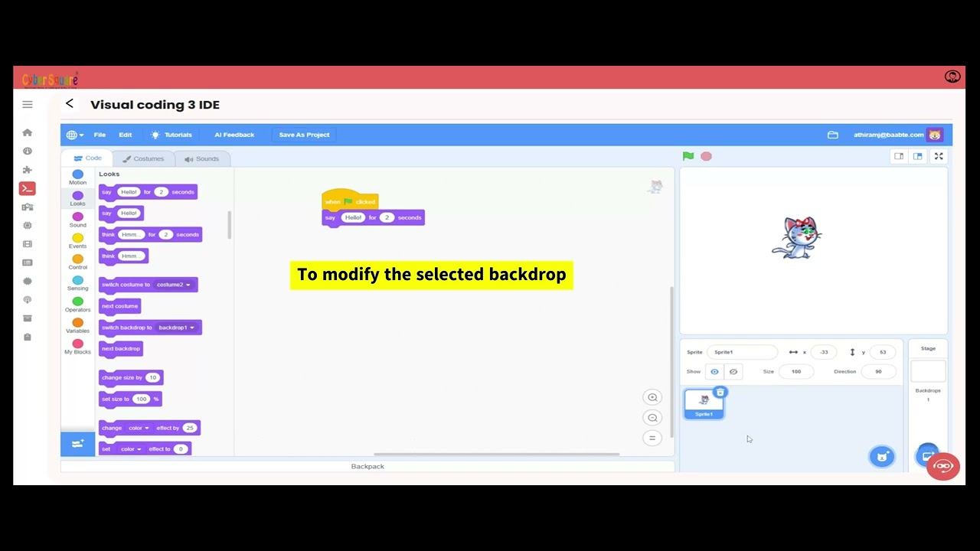Select the Motion block category
This screenshot has width=980, height=551.
point(77,178)
